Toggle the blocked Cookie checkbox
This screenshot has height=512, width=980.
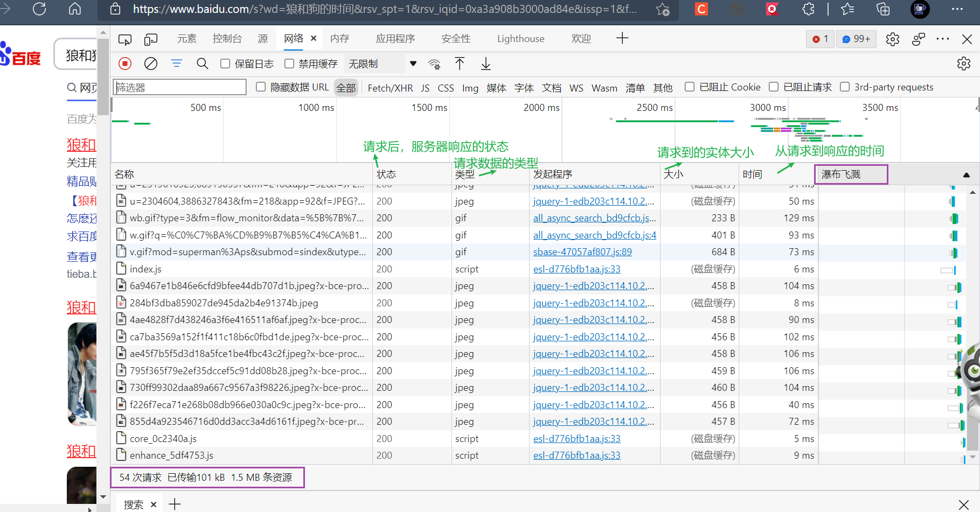click(x=690, y=87)
